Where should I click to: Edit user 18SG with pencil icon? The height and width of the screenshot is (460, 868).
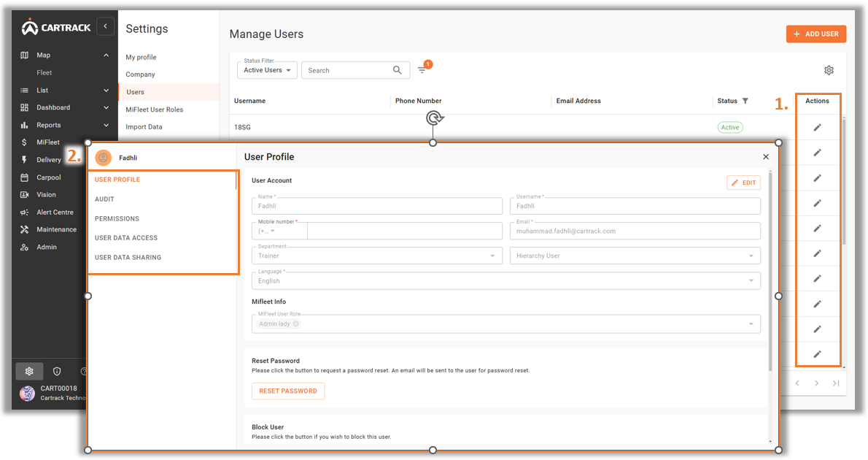tap(817, 128)
